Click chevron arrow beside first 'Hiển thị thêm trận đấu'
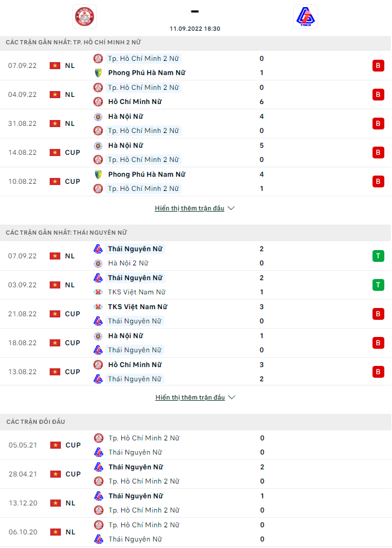Image resolution: width=392 pixels, height=548 pixels. tap(231, 209)
